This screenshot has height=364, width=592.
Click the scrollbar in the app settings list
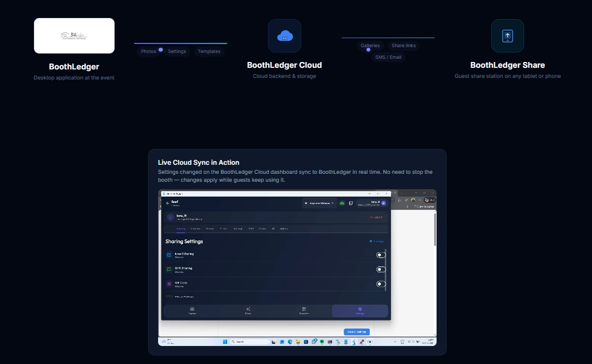386,270
